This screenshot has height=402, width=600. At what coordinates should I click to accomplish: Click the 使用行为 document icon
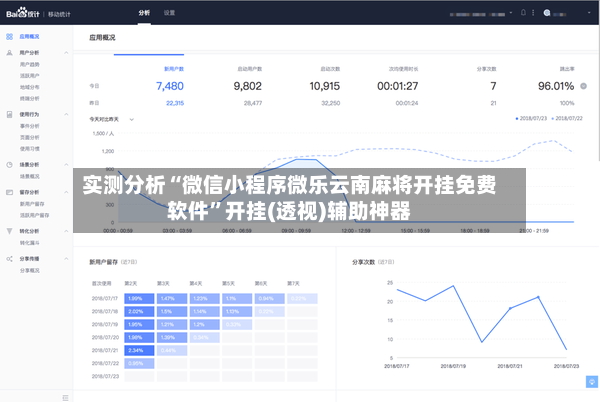(10, 114)
